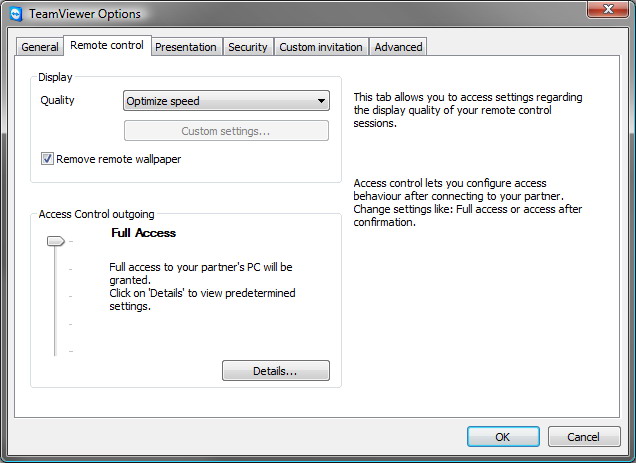Viewport: 636px width, 463px height.
Task: Click 'Access control lets you configure access' text
Action: (468, 202)
